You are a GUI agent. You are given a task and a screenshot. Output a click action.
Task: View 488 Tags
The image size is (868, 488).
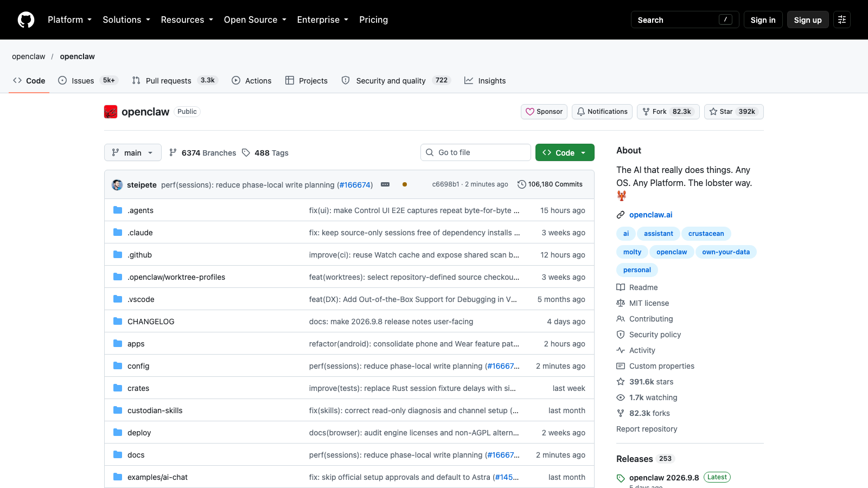(x=265, y=153)
